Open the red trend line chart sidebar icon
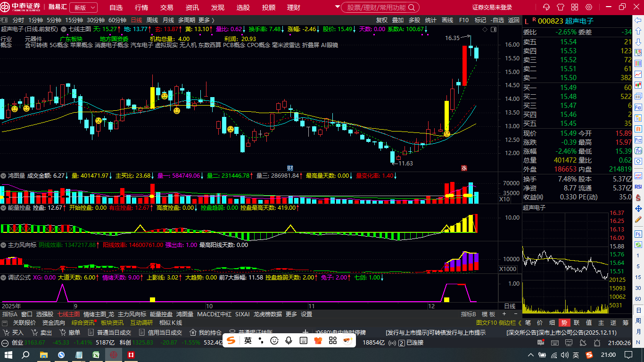 click(638, 74)
